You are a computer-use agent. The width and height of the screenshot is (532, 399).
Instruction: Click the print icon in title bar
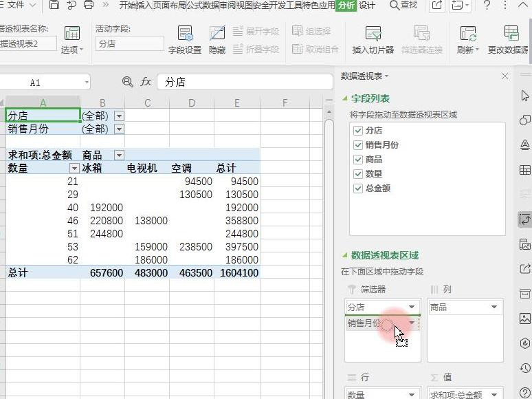coord(89,5)
